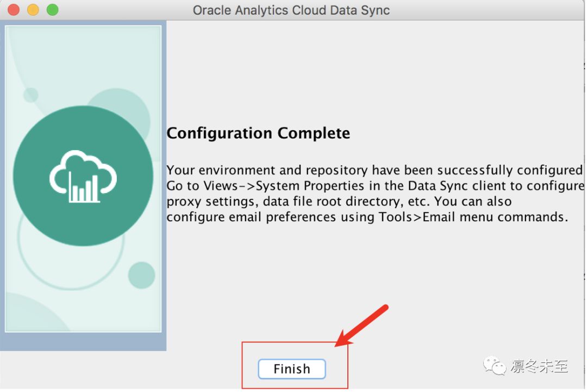
Task: Close the Data Sync window
Action: pyautogui.click(x=14, y=10)
